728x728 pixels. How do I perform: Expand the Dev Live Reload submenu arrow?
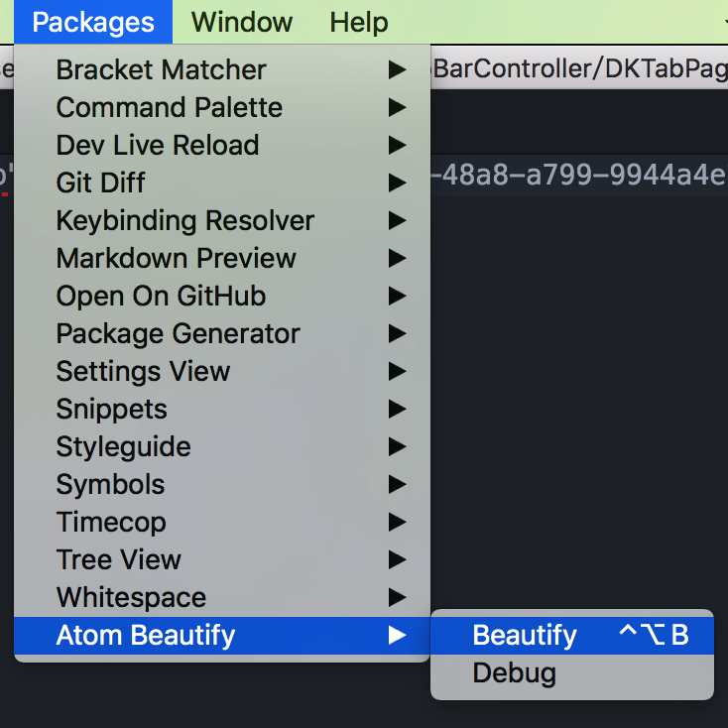tap(398, 145)
